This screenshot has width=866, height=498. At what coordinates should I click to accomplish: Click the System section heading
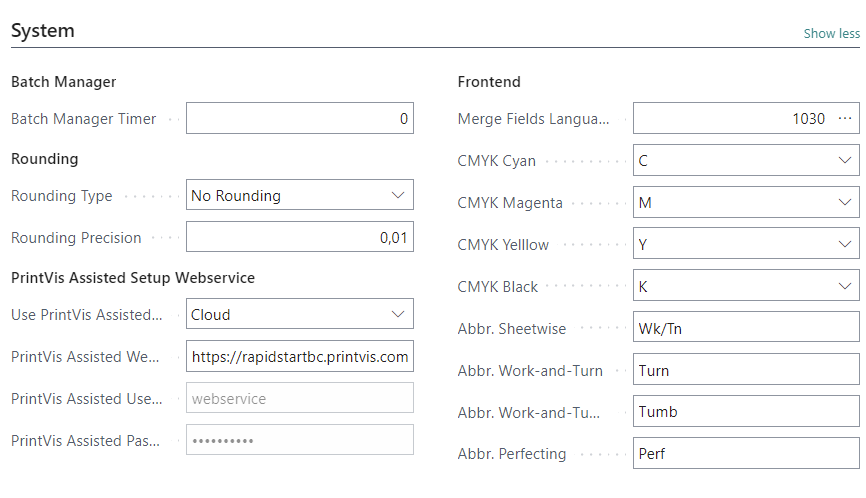pyautogui.click(x=43, y=31)
